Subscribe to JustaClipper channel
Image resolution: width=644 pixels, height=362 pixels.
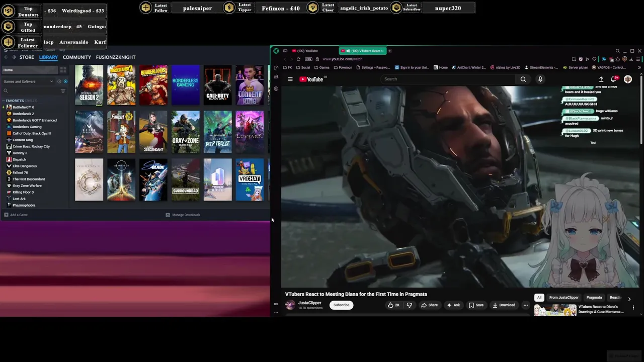point(341,305)
